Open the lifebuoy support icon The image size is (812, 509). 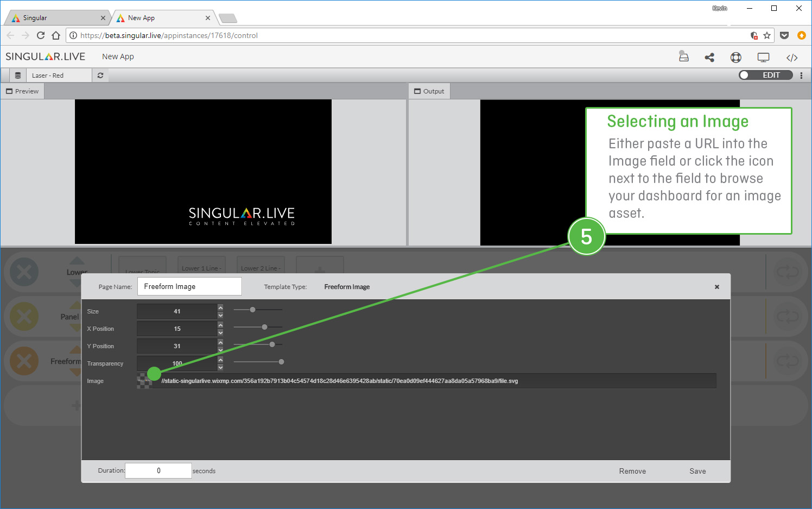point(736,57)
